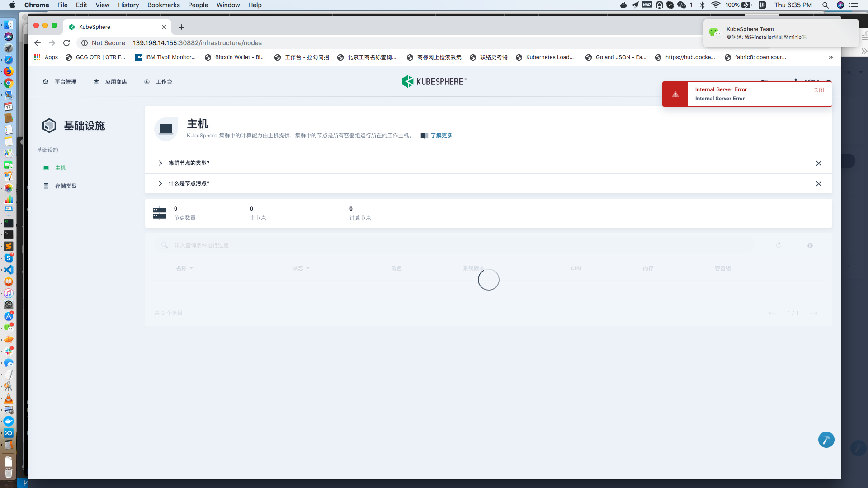
Task: Expand the 集群节点的类型? question
Action: click(x=189, y=163)
